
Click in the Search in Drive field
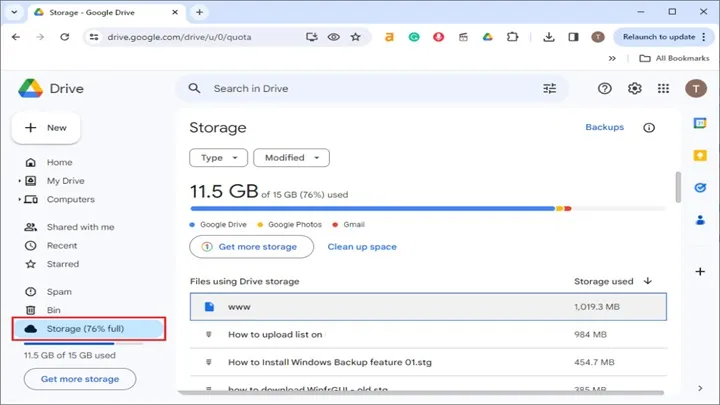pyautogui.click(x=372, y=88)
